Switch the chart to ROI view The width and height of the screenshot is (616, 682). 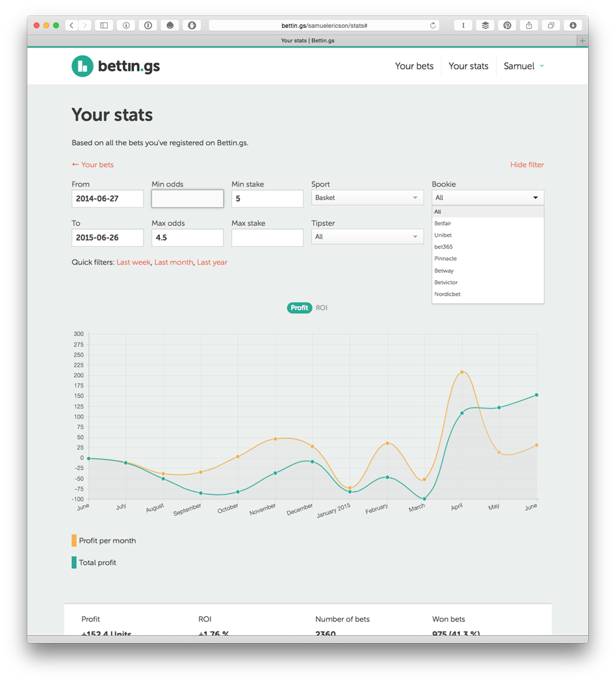click(321, 308)
